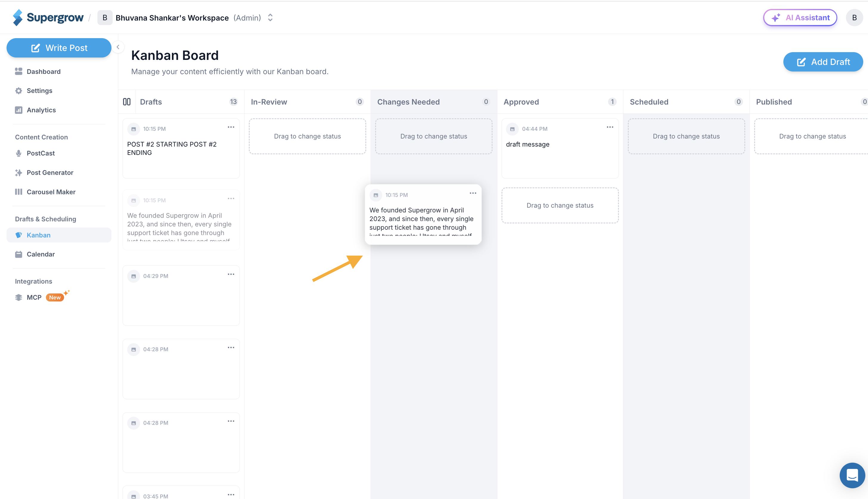Collapse the sidebar with the arrow toggle
Image resolution: width=868 pixels, height=499 pixels.
(118, 47)
